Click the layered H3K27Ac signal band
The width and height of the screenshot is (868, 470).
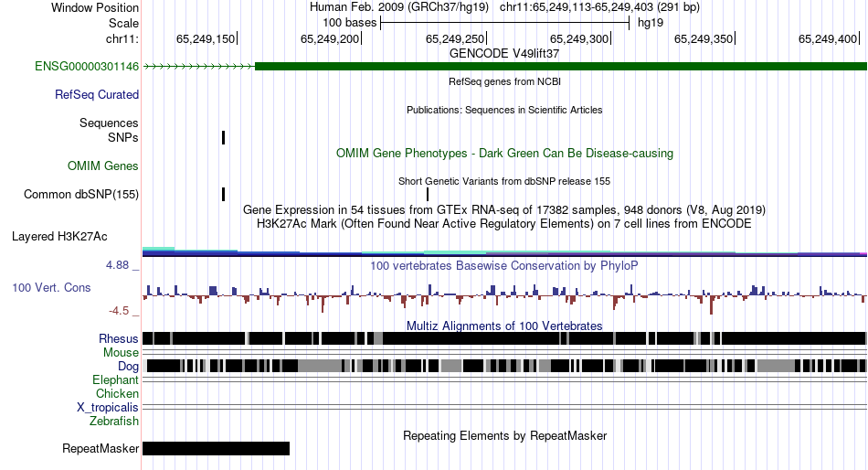(x=504, y=252)
